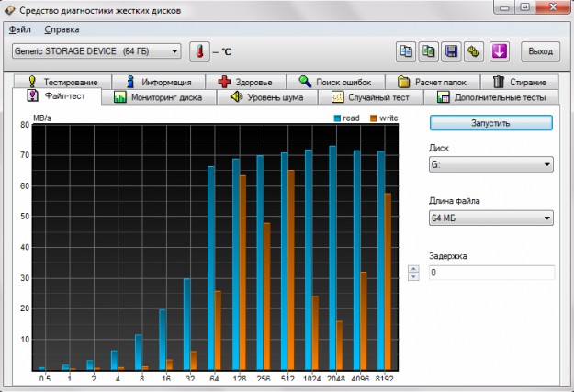Switch to the Поиск ошибок tab
Viewport: 574px width, 392px height.
[334, 82]
